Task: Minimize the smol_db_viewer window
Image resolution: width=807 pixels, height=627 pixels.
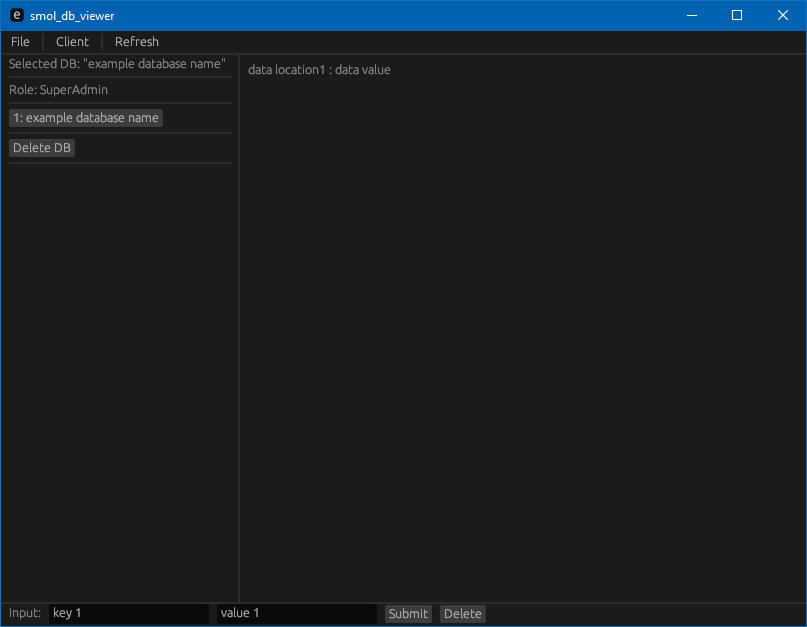Action: pyautogui.click(x=692, y=15)
